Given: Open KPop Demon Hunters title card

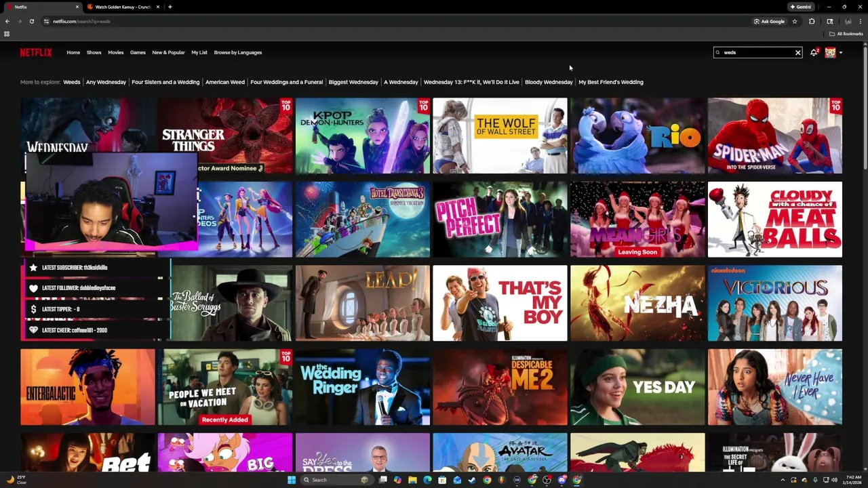Looking at the screenshot, I should 363,136.
